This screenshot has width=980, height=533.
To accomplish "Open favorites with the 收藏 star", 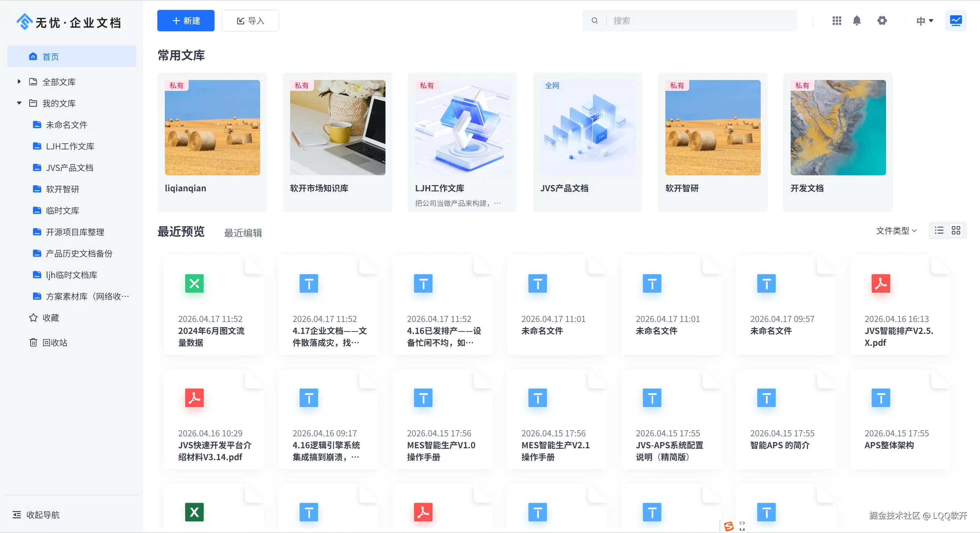I will click(x=50, y=318).
